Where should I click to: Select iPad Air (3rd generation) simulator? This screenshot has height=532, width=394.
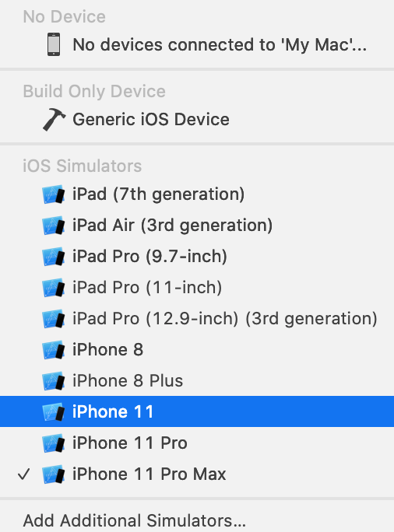[197, 226]
